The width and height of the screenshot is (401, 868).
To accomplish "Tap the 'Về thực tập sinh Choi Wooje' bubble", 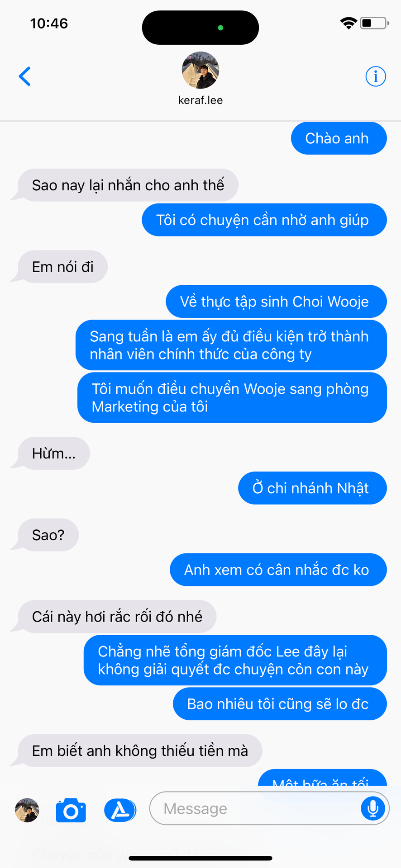I will [276, 302].
